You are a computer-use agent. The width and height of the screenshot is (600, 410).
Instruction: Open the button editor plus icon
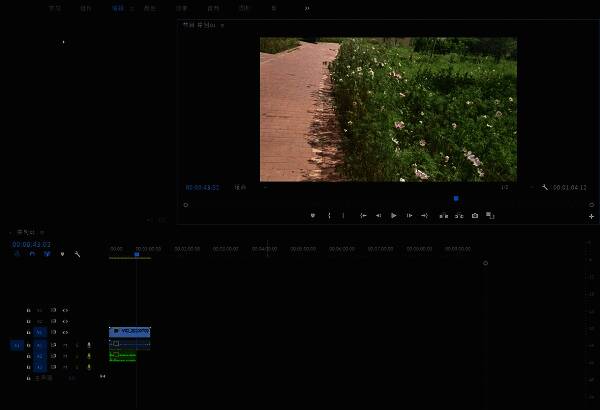click(x=591, y=216)
